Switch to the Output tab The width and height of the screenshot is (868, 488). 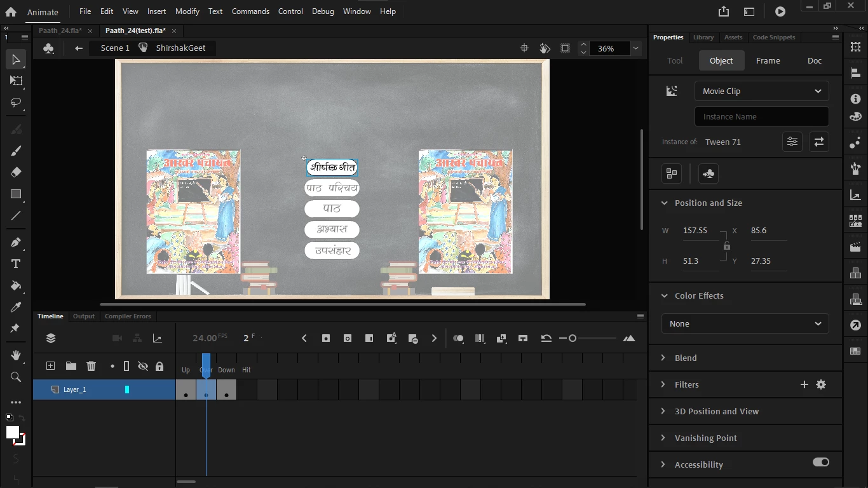pyautogui.click(x=84, y=316)
